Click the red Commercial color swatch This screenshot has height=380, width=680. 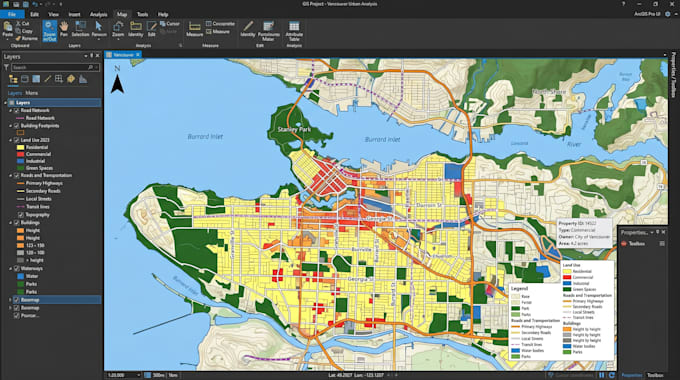[x=20, y=154]
